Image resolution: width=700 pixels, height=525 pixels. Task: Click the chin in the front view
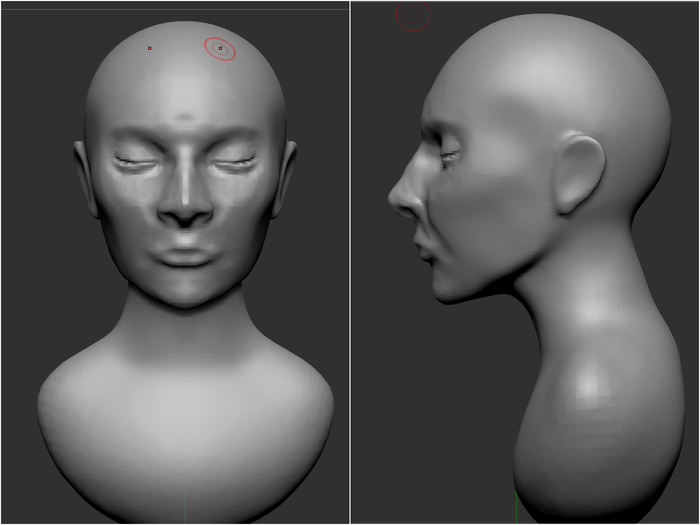186,290
